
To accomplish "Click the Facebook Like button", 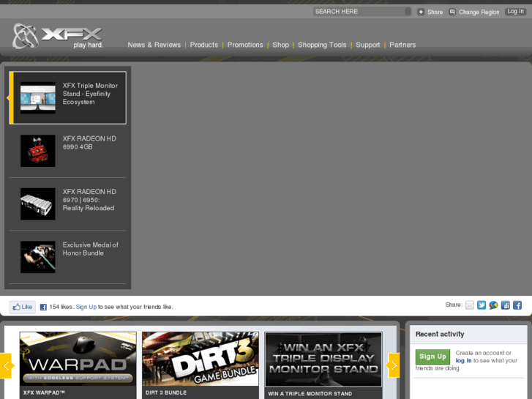I will pyautogui.click(x=23, y=307).
